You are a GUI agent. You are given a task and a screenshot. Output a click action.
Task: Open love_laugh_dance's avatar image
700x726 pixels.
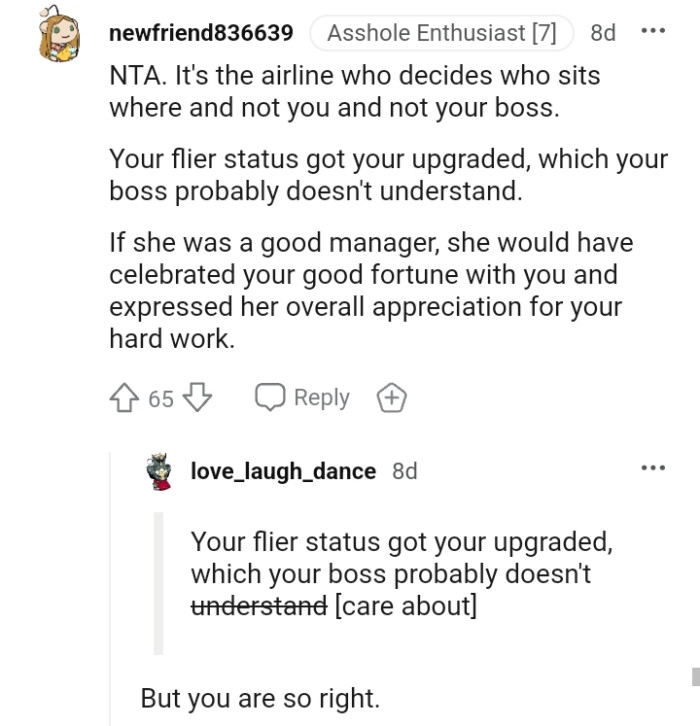(x=159, y=472)
